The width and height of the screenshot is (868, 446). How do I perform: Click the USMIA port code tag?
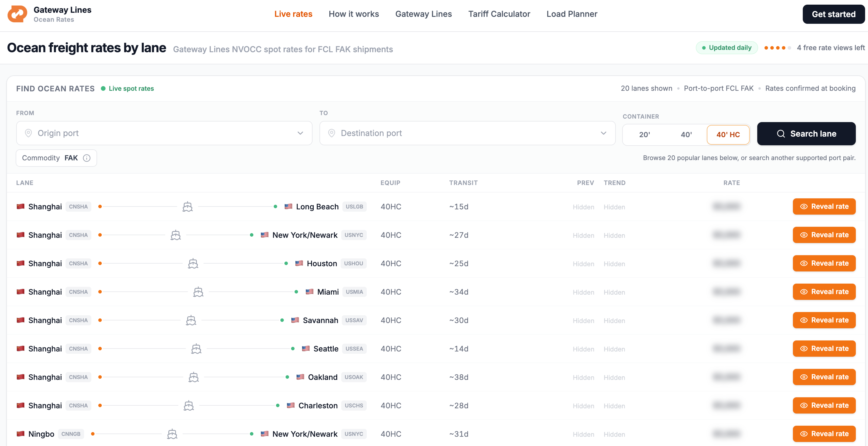point(354,292)
